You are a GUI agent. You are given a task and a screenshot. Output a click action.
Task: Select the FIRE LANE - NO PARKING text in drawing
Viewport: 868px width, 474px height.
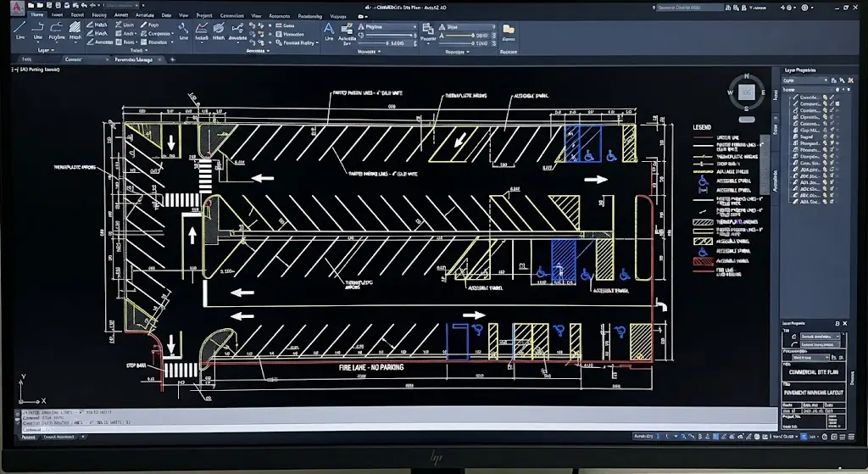[371, 368]
